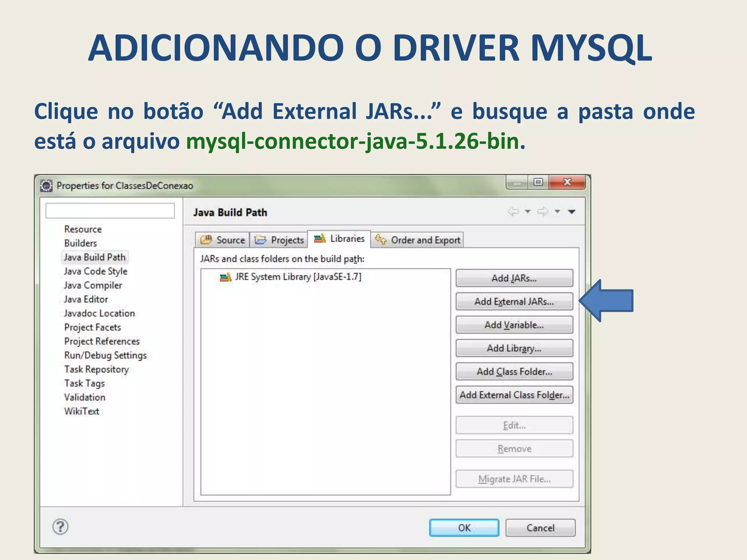
Task: Close the Properties dialog window
Action: pos(567,182)
